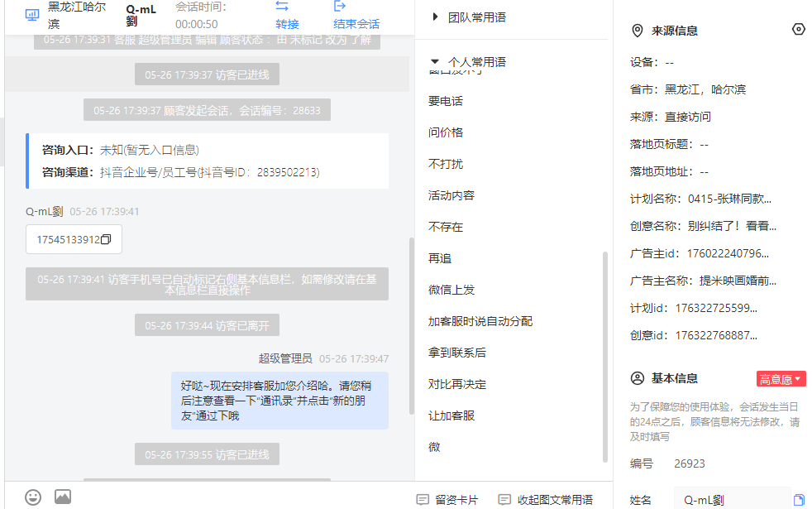Screen dimensions: 812x509
Task: Click the 姓名 input field containing Q-mL劉
Action: point(733,500)
